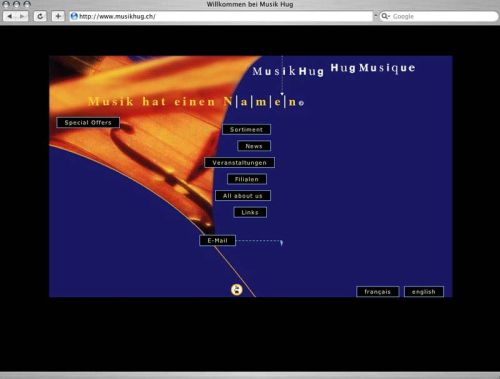Click the globe icon in the address bar
Image resolution: width=500 pixels, height=379 pixels.
tap(74, 16)
